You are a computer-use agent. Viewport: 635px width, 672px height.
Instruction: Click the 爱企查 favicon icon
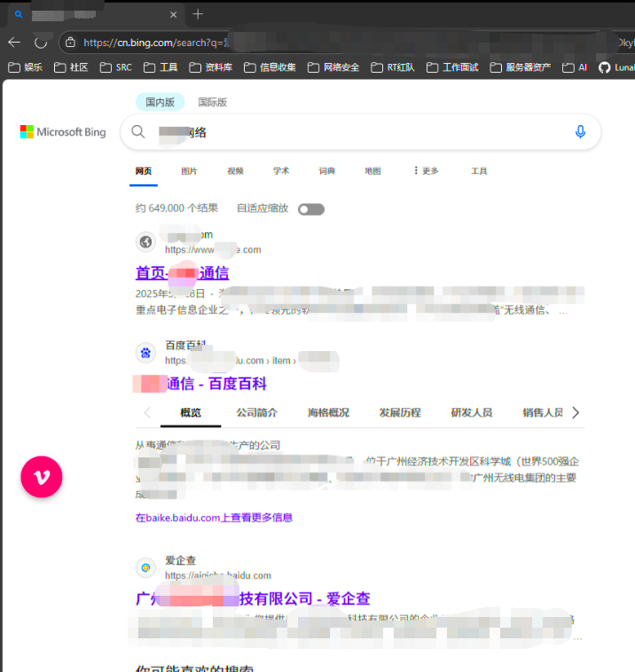[145, 568]
